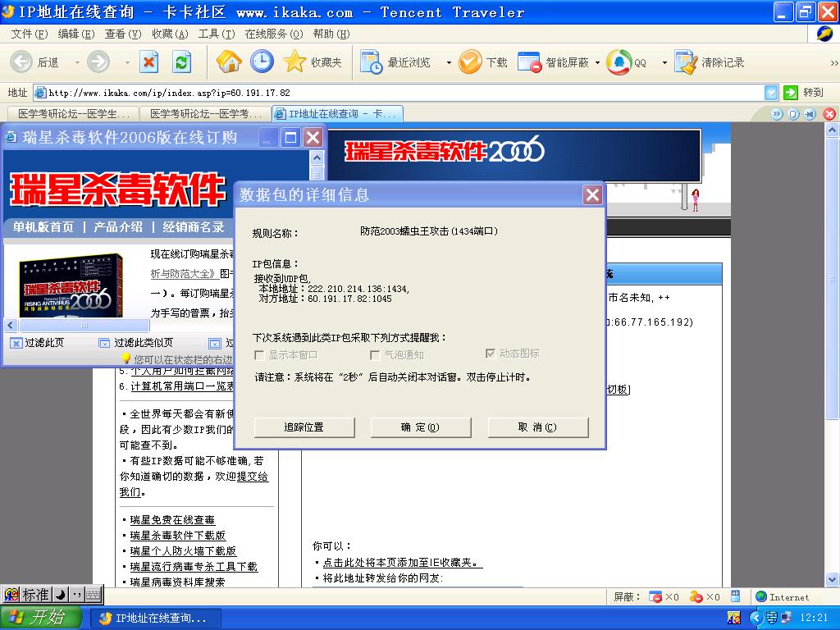The height and width of the screenshot is (630, 840).
Task: Open the 在线服务(O) menu
Action: 274,34
